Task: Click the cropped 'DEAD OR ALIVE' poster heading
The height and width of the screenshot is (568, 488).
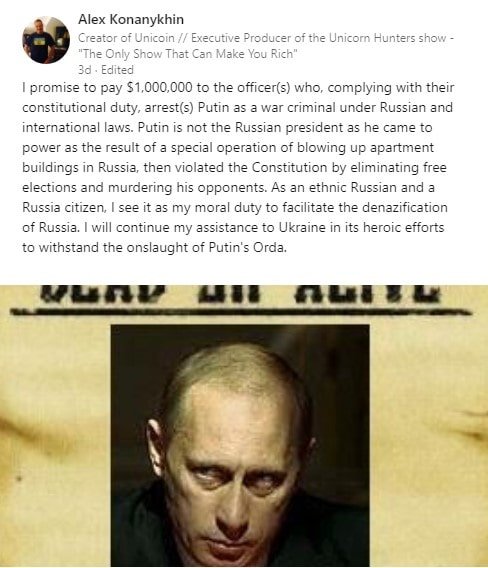Action: [x=240, y=294]
